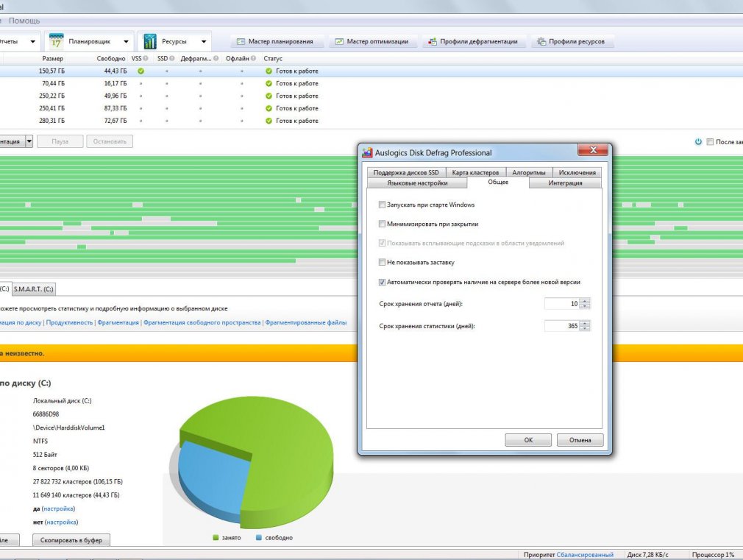Click the Планировщик calendar icon

[x=56, y=41]
